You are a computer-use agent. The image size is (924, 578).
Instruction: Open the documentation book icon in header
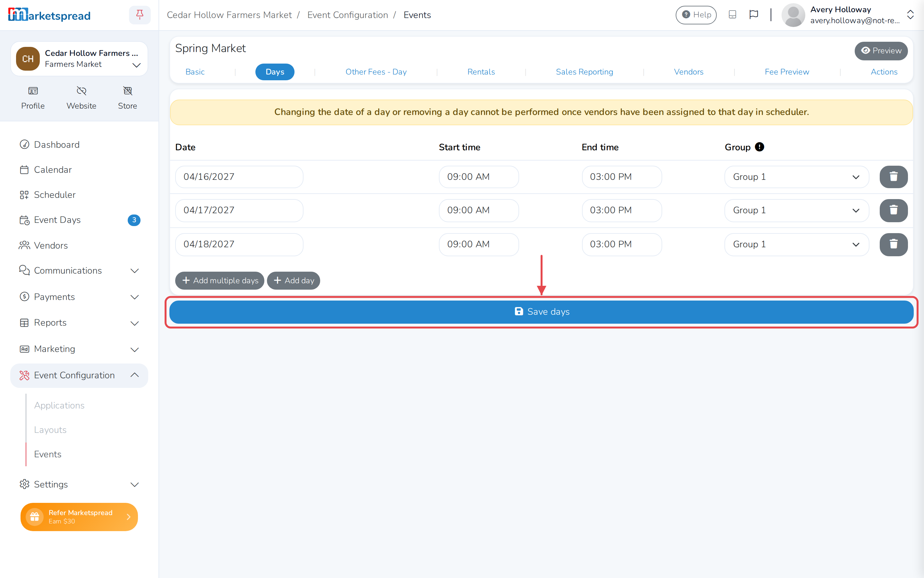(732, 14)
